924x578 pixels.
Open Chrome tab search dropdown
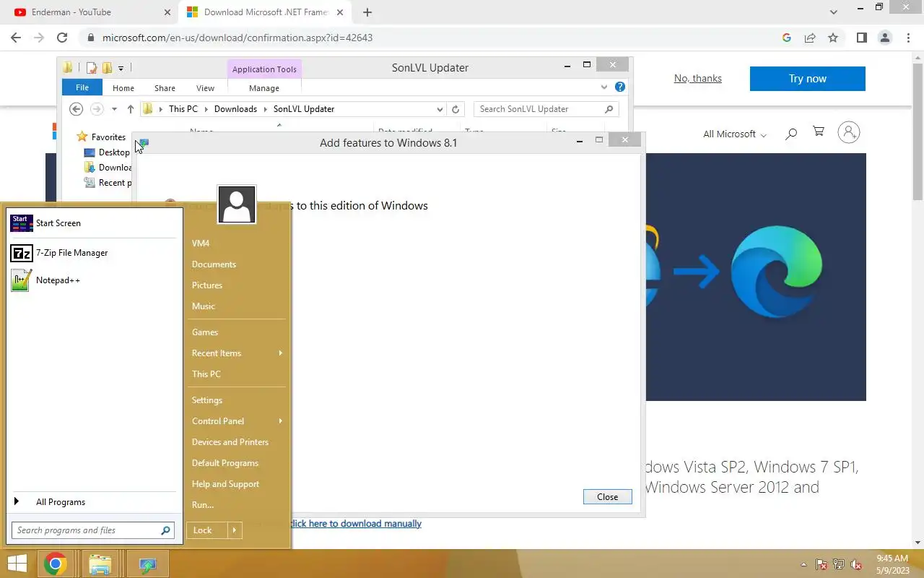(834, 12)
